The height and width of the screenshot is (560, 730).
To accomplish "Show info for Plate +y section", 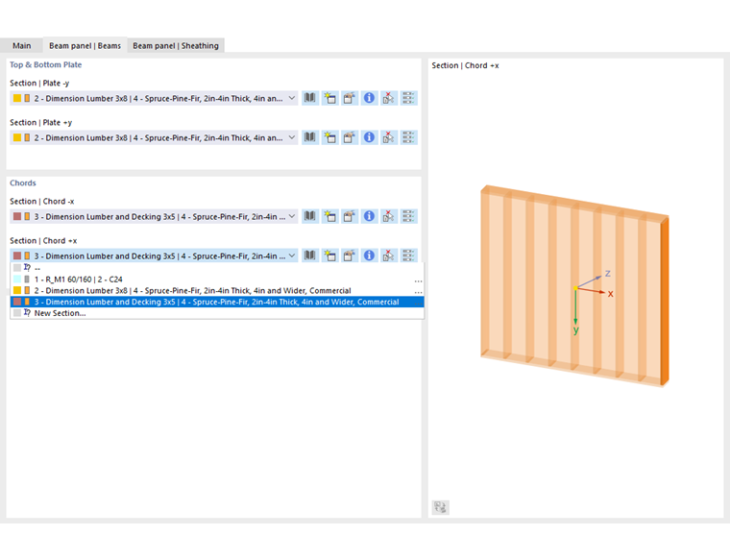I will coord(369,137).
